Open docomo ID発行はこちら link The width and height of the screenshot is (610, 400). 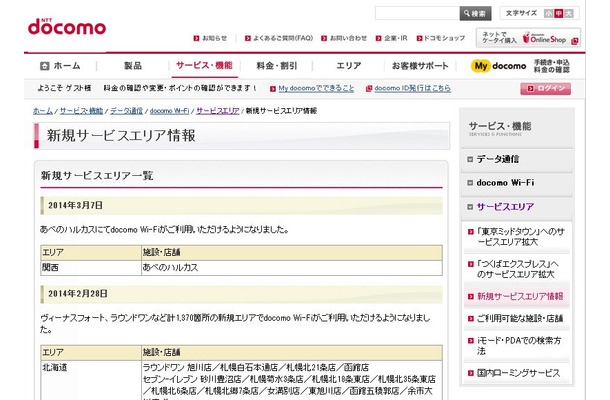412,88
